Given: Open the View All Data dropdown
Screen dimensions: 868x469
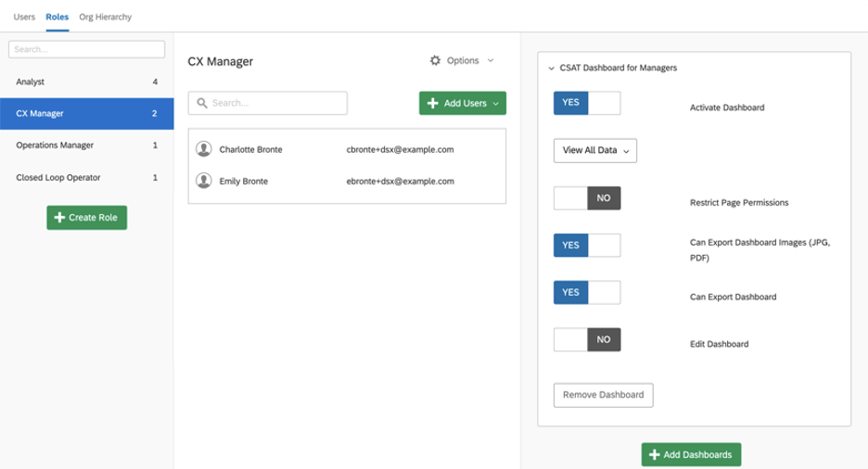Looking at the screenshot, I should point(595,150).
